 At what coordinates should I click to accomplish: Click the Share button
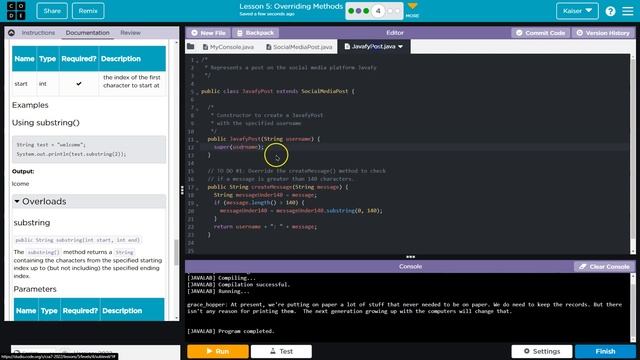point(52,11)
